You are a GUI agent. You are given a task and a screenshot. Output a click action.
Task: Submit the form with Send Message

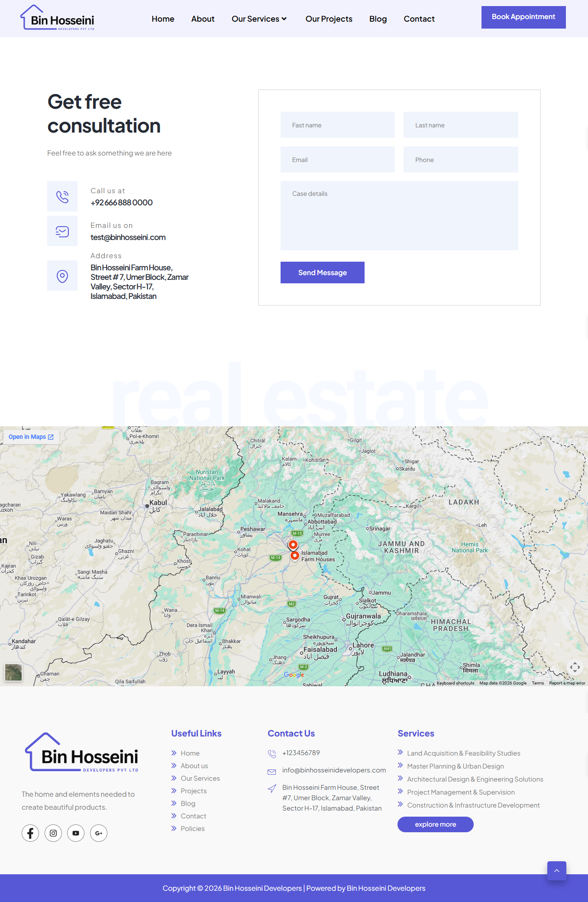point(322,273)
